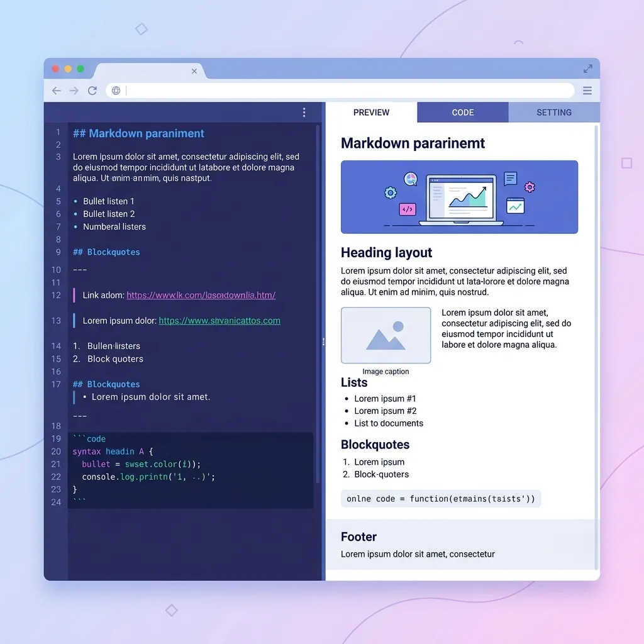This screenshot has height=644, width=644.
Task: Click the 'Bullet listen 2' line
Action: pyautogui.click(x=109, y=214)
